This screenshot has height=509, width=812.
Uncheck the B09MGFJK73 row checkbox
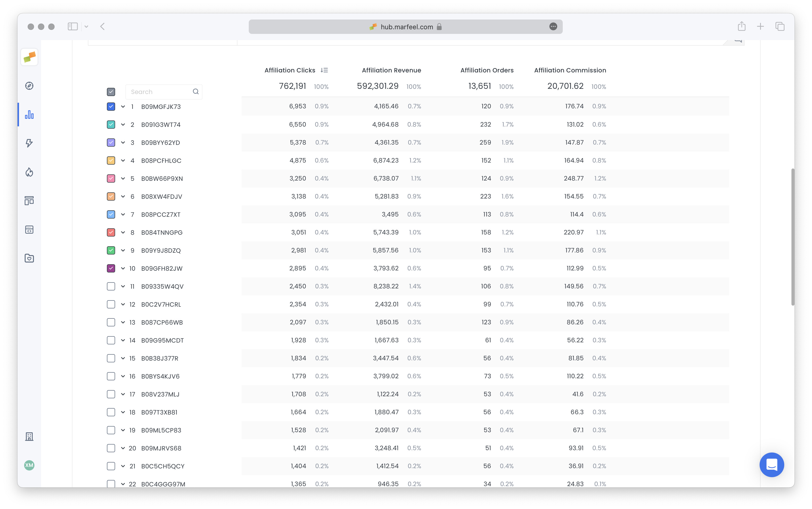tap(111, 107)
